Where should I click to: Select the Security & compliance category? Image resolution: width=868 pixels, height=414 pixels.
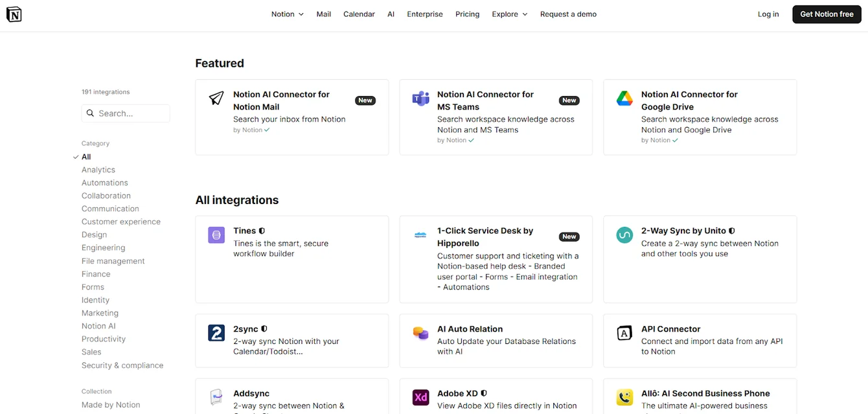click(x=122, y=365)
